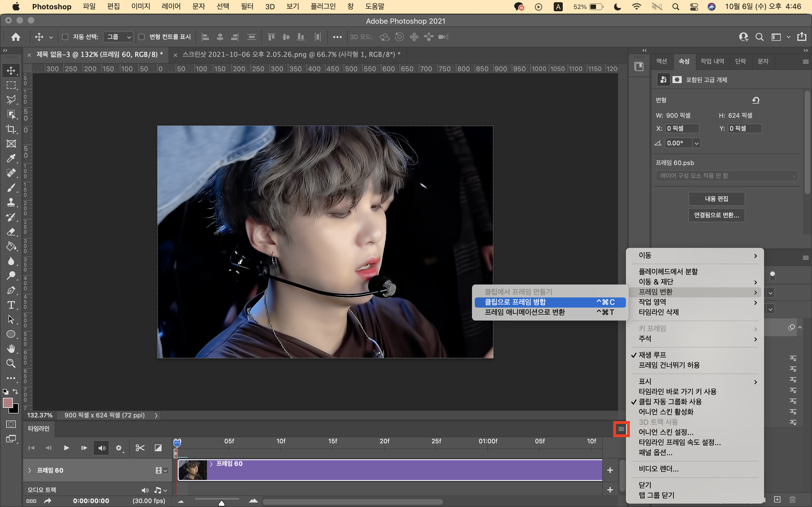
Task: Click the X position input field
Action: [682, 128]
